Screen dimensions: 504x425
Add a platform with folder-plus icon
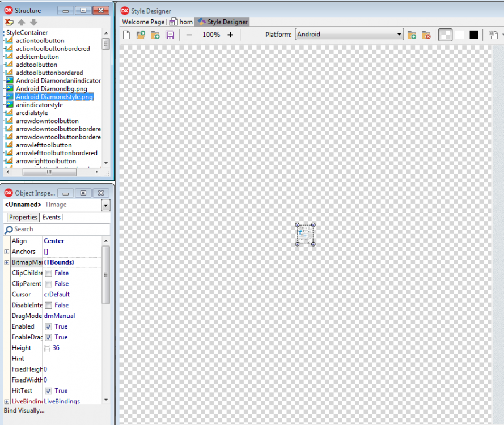pos(412,35)
